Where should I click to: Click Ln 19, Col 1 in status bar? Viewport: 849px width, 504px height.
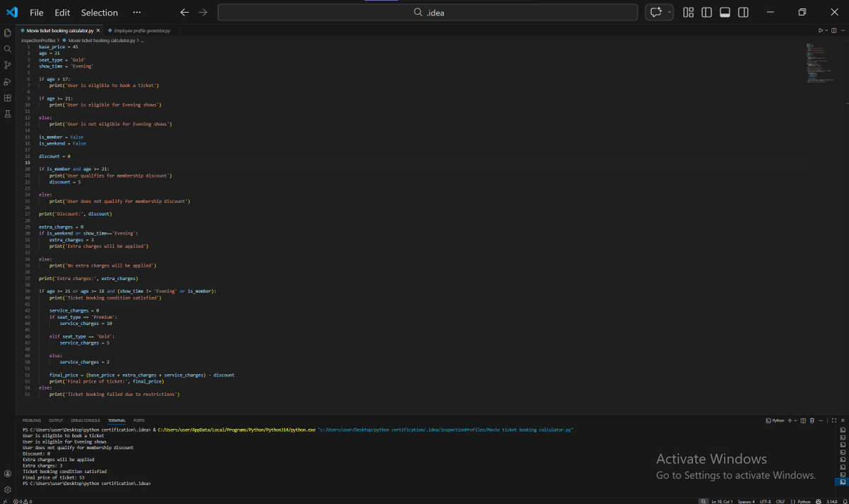pyautogui.click(x=722, y=501)
